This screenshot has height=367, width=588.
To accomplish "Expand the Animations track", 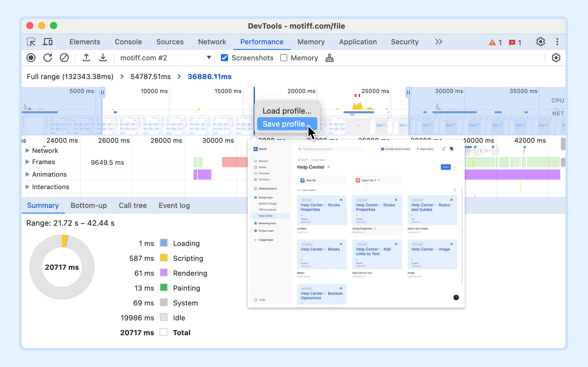I will point(27,174).
